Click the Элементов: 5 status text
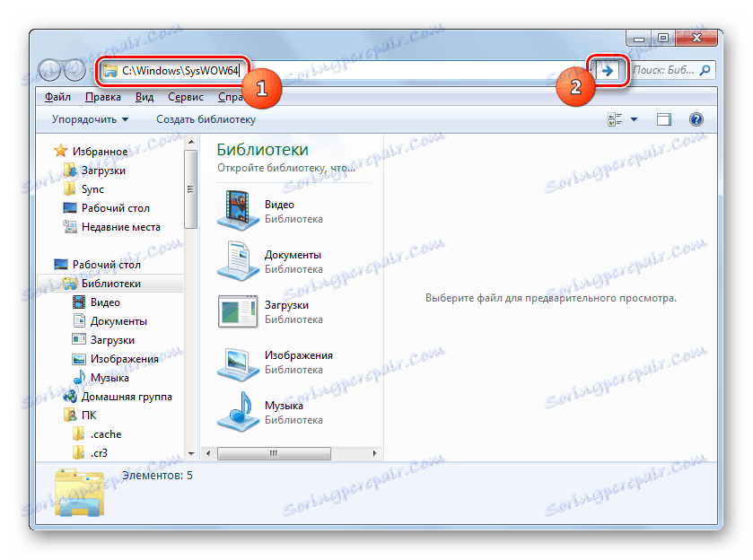The height and width of the screenshot is (560, 753). click(x=157, y=476)
